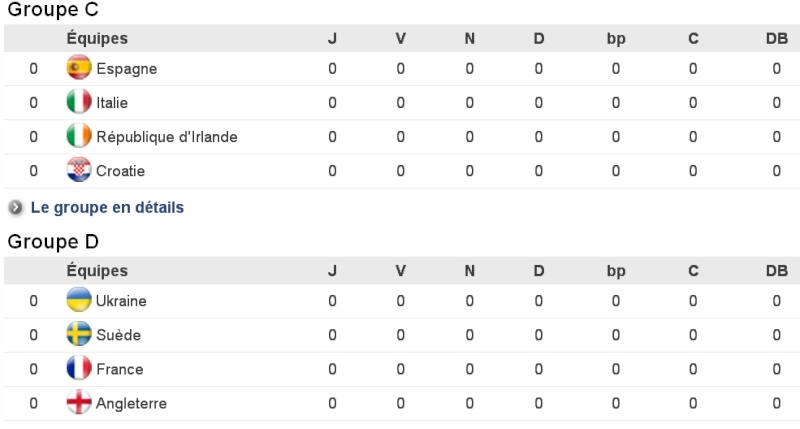Select the Suède team name

[x=118, y=335]
